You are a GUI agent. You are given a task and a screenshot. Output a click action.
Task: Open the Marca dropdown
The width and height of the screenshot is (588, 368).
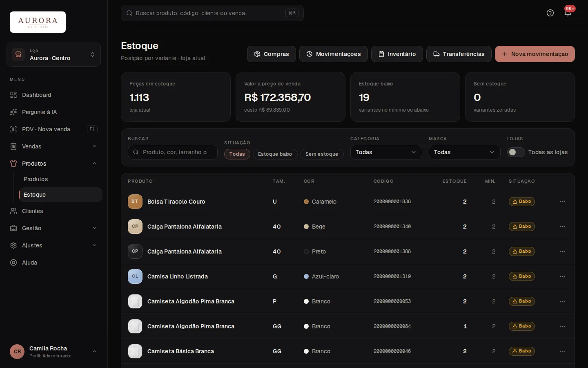pos(464,152)
